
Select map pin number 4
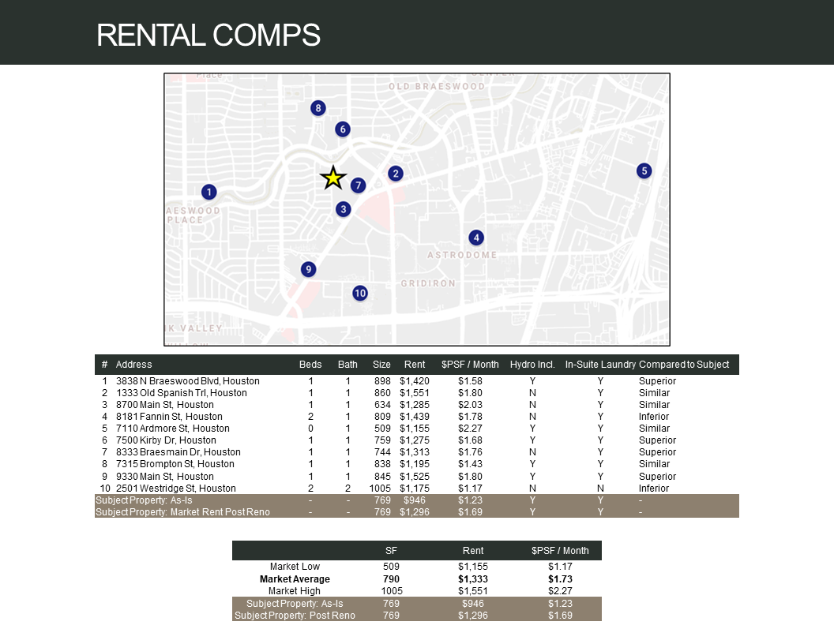pyautogui.click(x=476, y=238)
